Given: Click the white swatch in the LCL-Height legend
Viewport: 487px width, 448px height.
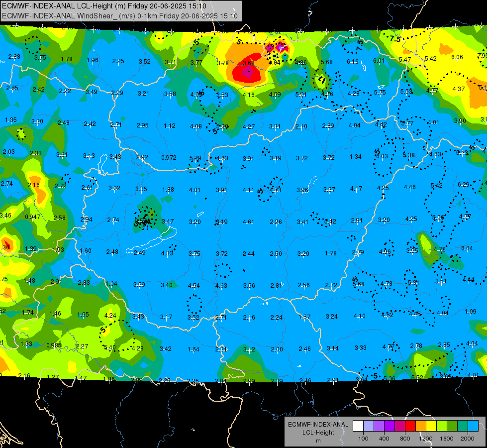Looking at the screenshot, I should click(358, 426).
